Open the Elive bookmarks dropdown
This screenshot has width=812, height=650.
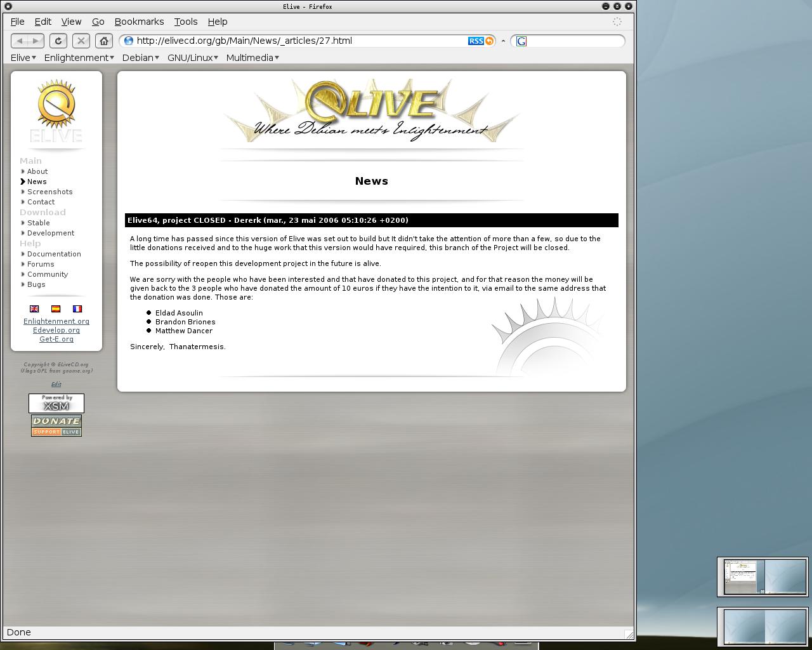(x=23, y=58)
